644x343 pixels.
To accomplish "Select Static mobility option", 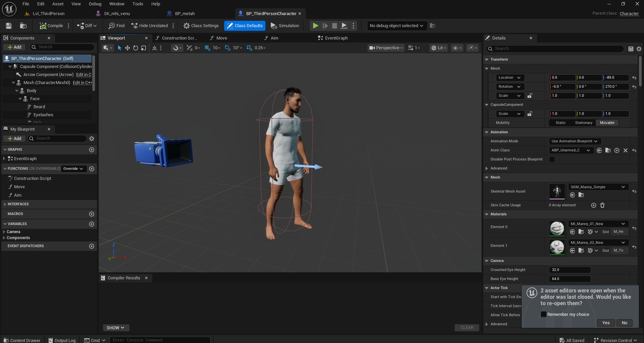I will (x=561, y=123).
